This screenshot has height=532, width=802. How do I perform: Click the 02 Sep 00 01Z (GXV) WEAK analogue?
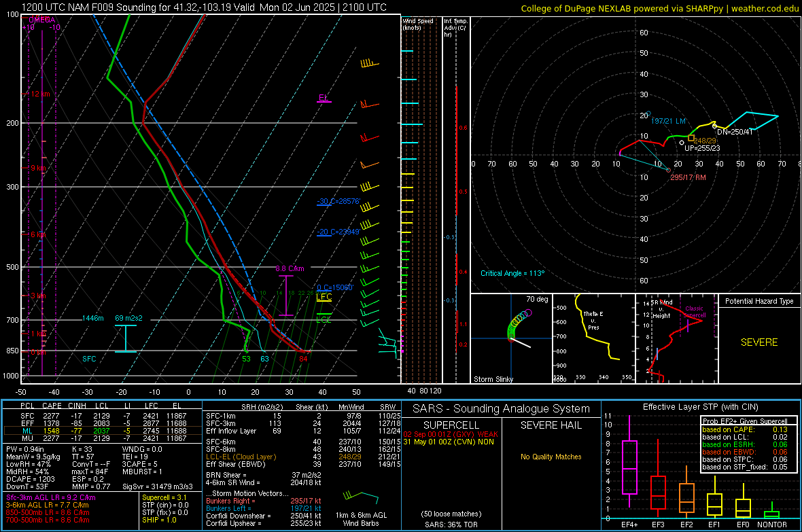tap(451, 434)
